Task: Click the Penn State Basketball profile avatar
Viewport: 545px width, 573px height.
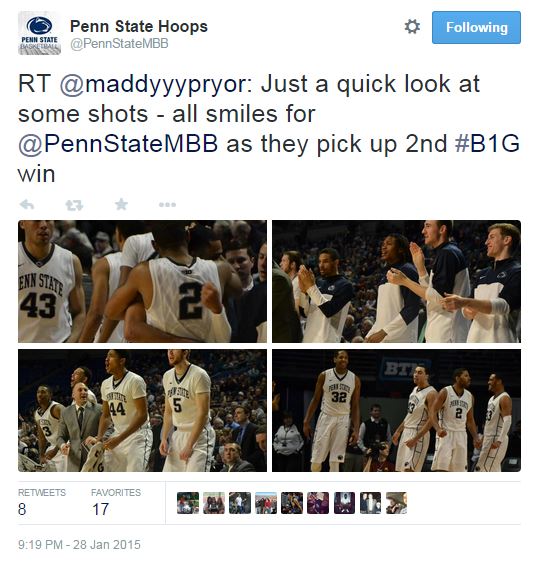Action: click(x=39, y=33)
